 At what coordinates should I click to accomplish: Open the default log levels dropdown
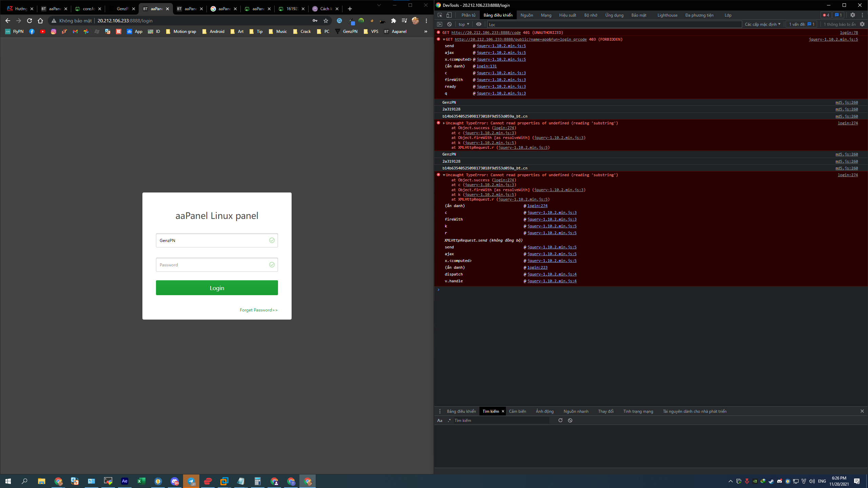click(x=763, y=24)
